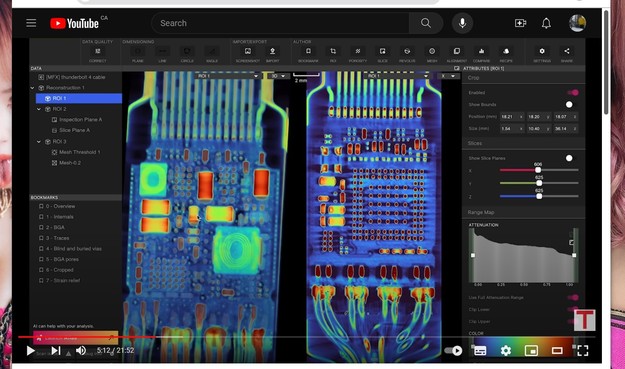Screen dimensions: 625x369
Task: Add a Bookmark from the Author toolbar
Action: pos(308,51)
